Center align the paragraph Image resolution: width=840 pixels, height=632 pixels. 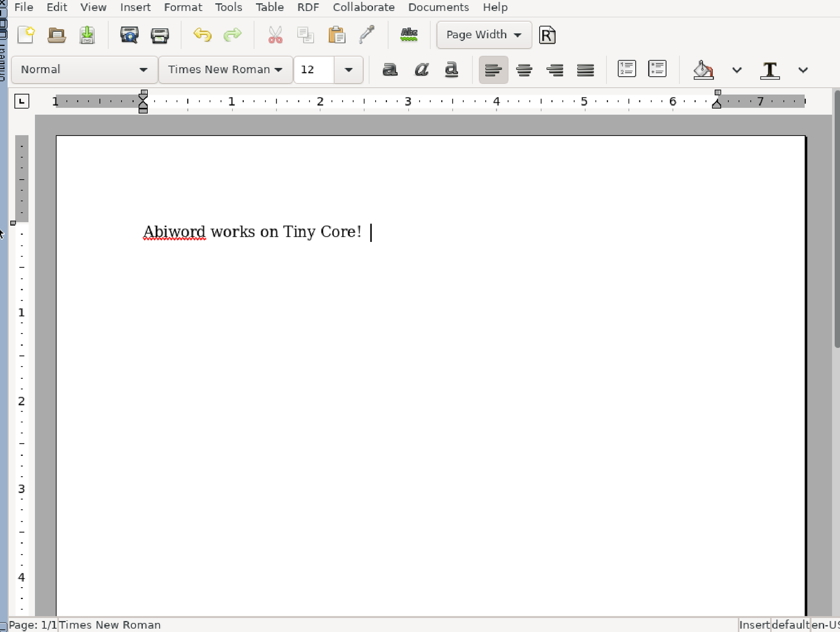click(x=524, y=70)
